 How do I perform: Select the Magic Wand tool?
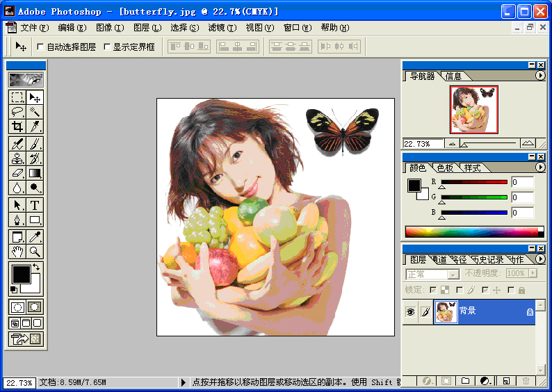point(35,112)
